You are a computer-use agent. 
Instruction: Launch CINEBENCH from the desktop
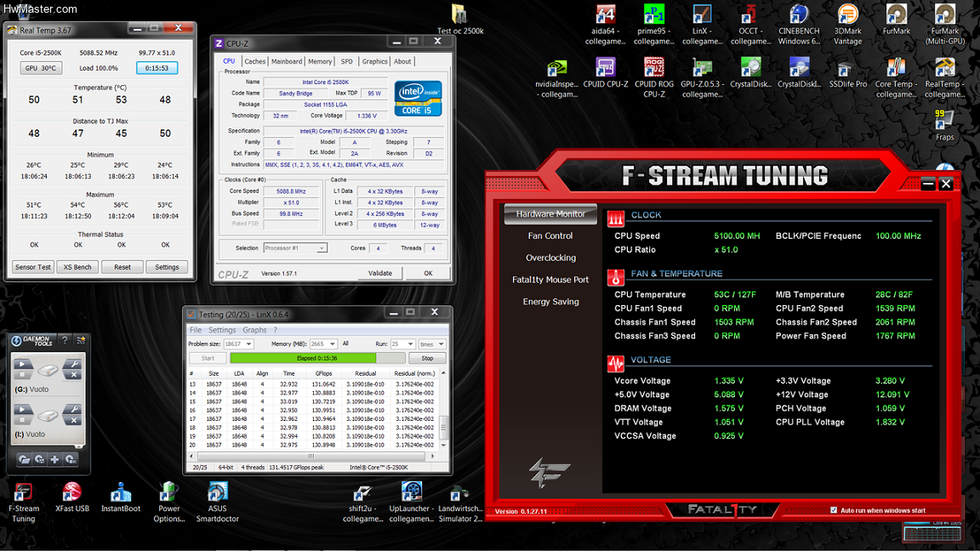pyautogui.click(x=799, y=25)
